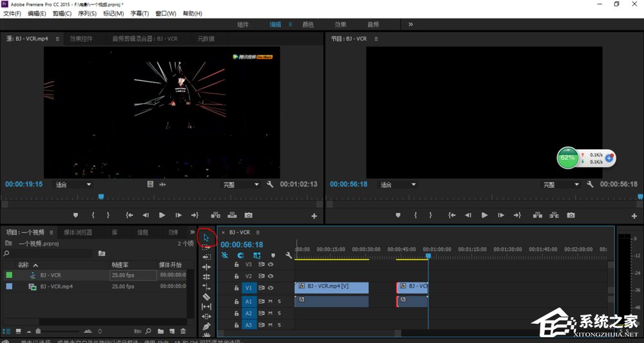
Task: Click Lift button in program monitor
Action: click(x=538, y=215)
